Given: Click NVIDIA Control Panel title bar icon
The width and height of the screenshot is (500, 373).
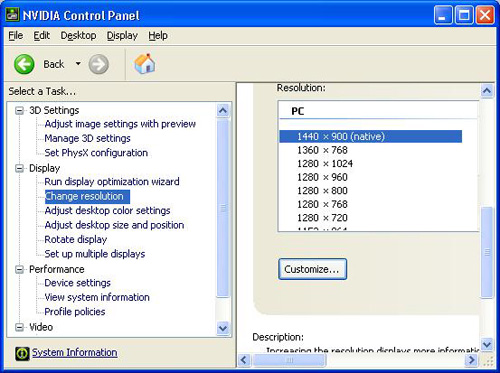Looking at the screenshot, I should click(12, 15).
